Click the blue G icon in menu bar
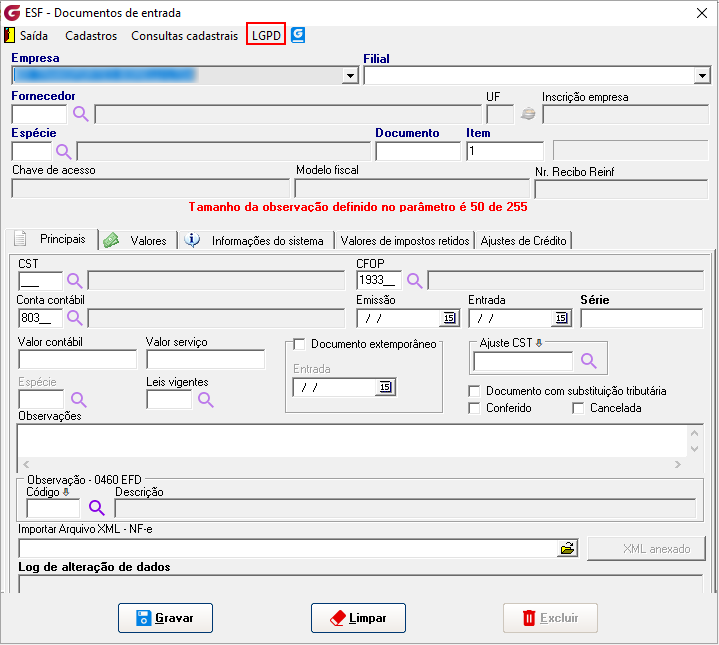Screen dimensions: 719x645 (x=298, y=35)
